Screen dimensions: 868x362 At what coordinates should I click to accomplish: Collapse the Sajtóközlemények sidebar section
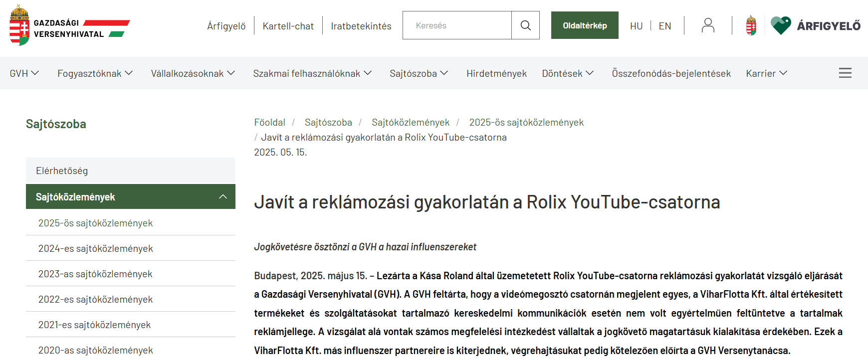pos(223,196)
